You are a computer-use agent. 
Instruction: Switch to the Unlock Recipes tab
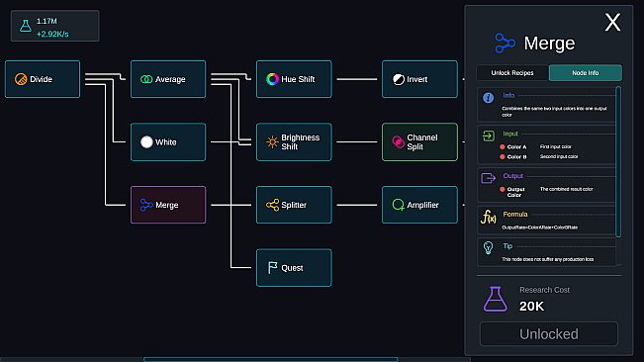(x=512, y=72)
